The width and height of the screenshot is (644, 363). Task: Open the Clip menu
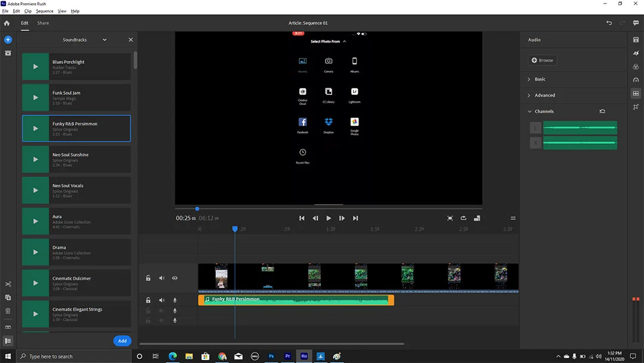click(x=27, y=11)
